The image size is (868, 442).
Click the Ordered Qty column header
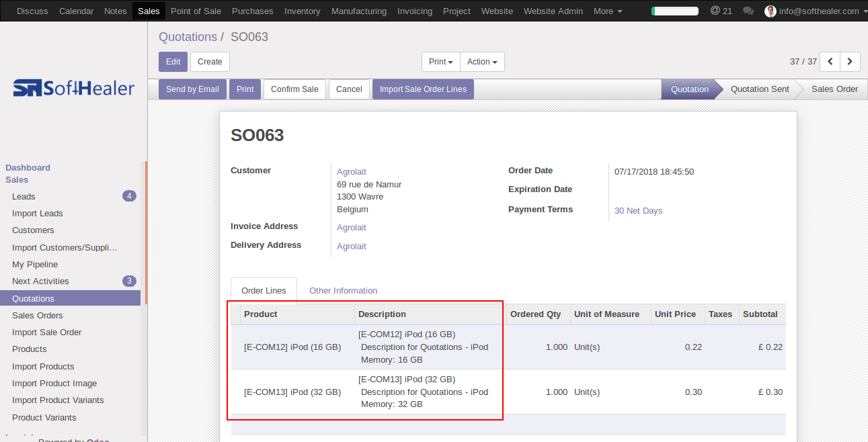click(x=535, y=314)
